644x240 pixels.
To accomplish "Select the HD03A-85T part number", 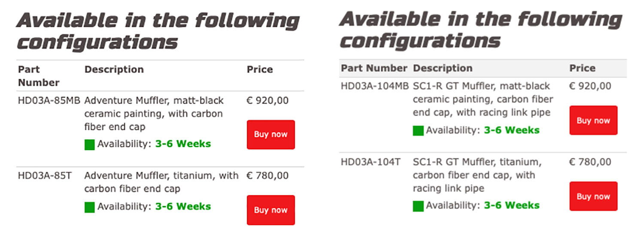I will (x=45, y=176).
